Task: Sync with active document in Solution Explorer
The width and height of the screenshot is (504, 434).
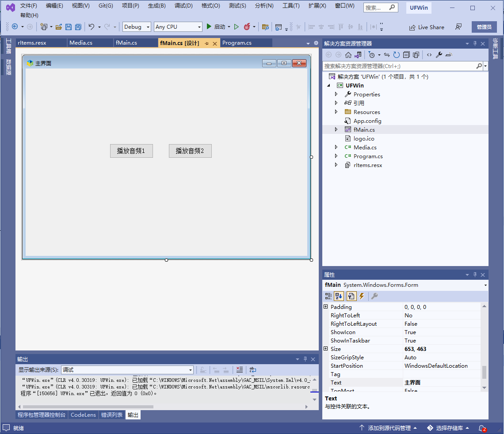Action: [387, 55]
